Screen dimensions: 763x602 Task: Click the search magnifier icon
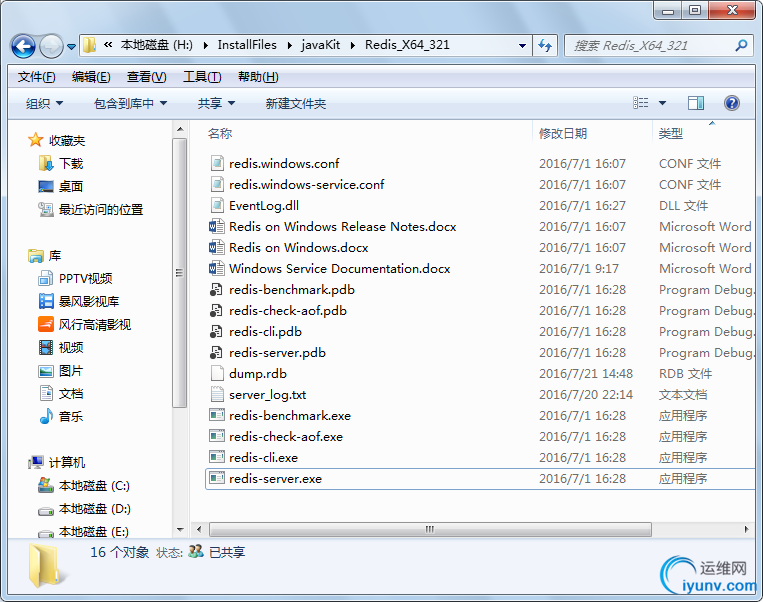741,46
